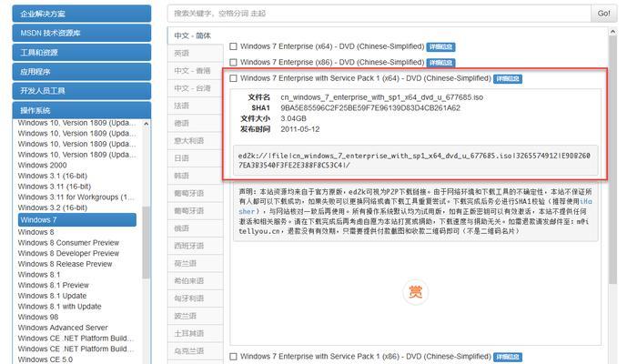Viewport: 627px width, 364px height.
Task: Expand the 工具和资源 section
Action: [x=82, y=53]
